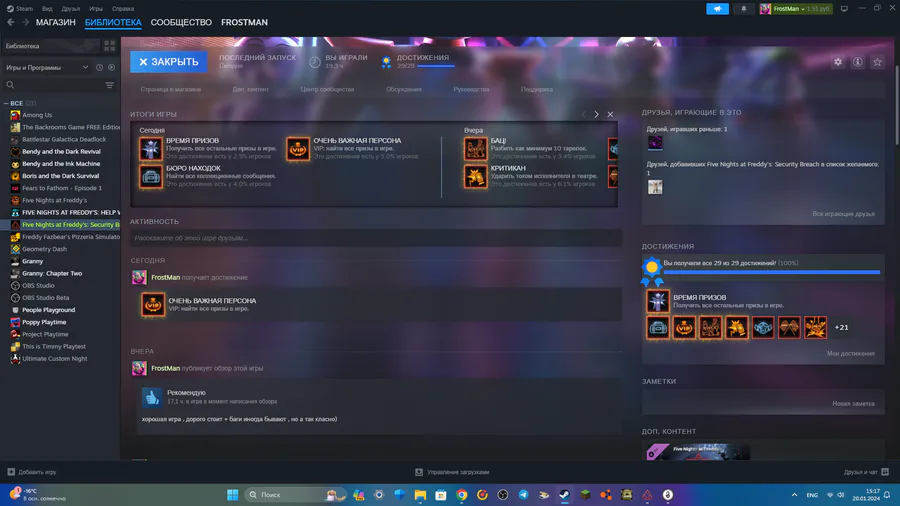Open БЮРО НАХОДОК achievement icon
Image resolution: width=900 pixels, height=506 pixels.
tap(151, 176)
